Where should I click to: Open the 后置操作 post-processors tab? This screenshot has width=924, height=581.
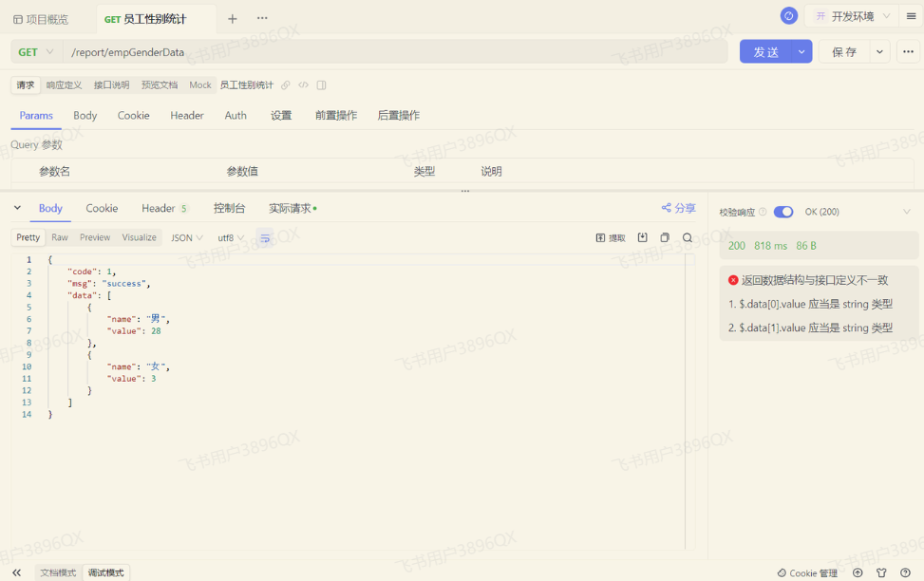398,116
